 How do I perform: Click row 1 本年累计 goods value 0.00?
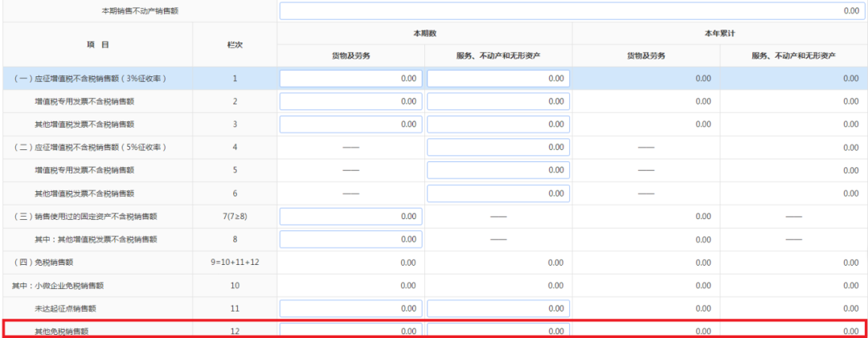(x=703, y=79)
